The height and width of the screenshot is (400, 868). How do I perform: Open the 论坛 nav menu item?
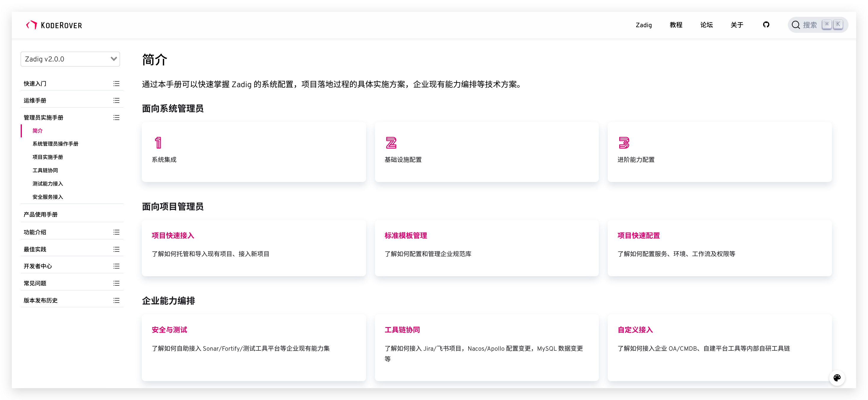pos(706,25)
